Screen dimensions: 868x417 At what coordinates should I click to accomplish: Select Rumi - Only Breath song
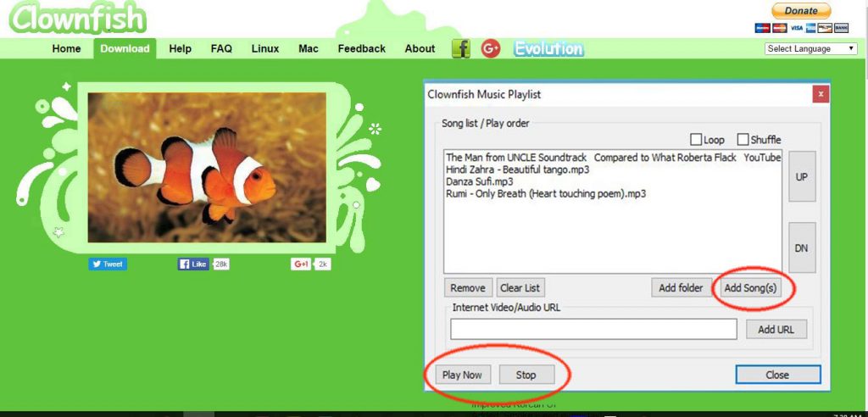coord(546,194)
